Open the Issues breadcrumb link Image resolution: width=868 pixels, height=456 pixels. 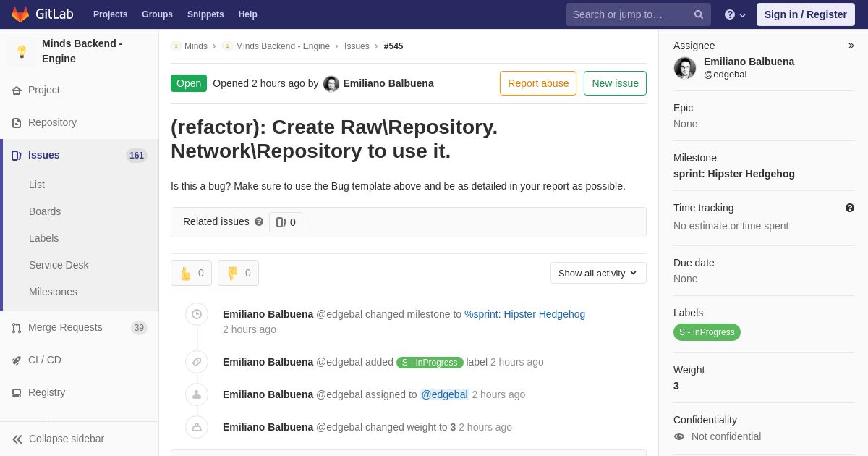point(357,46)
